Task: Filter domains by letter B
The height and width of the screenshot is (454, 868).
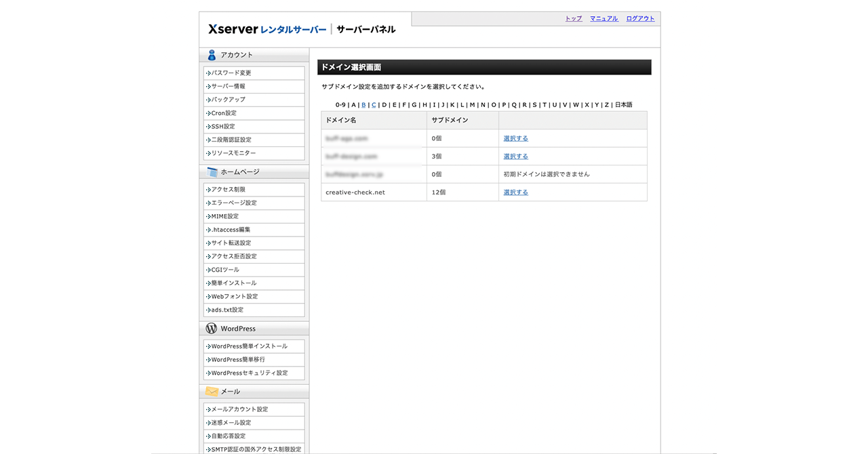Action: coord(363,105)
